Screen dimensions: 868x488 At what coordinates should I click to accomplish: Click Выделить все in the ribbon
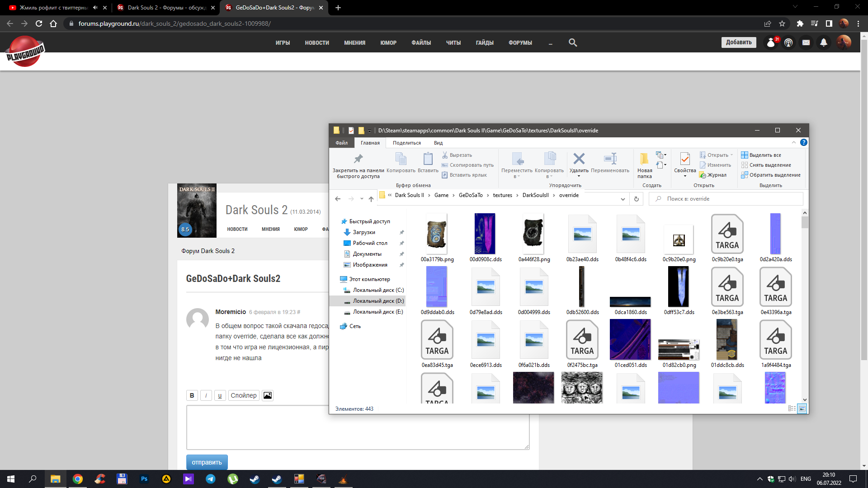click(765, 155)
